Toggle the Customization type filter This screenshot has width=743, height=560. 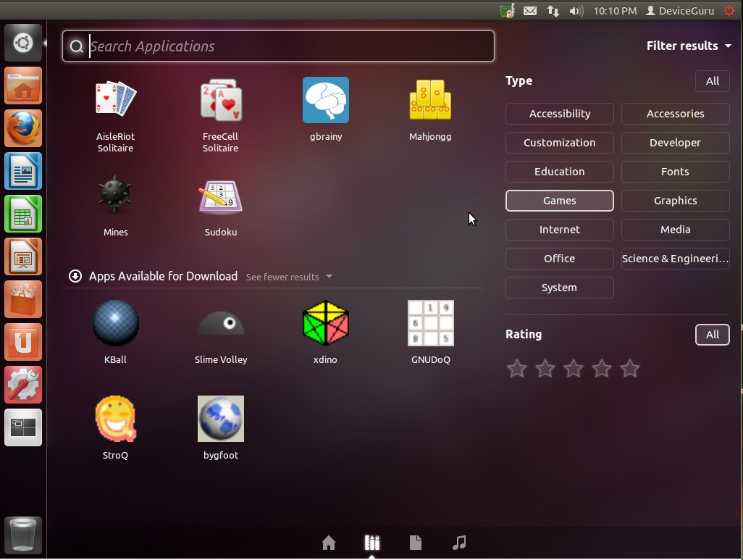coord(560,143)
